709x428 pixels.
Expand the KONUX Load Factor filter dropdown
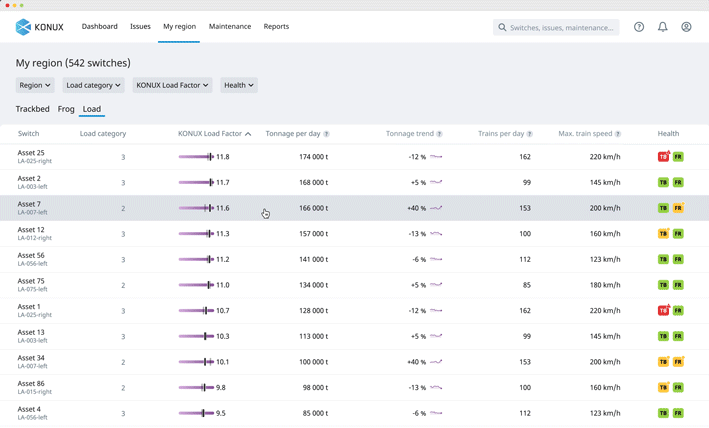pyautogui.click(x=172, y=85)
